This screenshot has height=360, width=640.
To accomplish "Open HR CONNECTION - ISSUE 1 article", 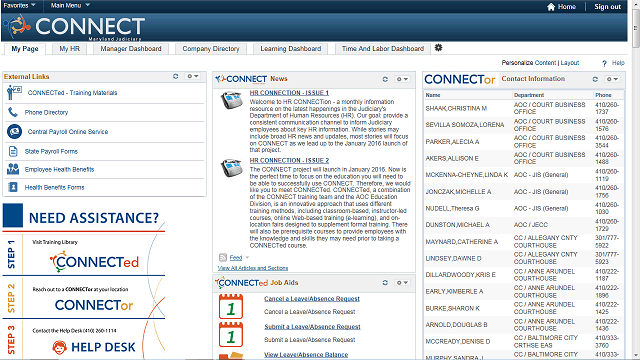I will tap(289, 93).
